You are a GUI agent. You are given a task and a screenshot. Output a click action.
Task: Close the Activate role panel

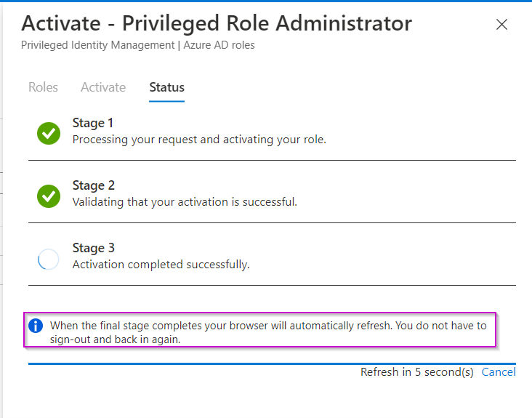pos(501,25)
